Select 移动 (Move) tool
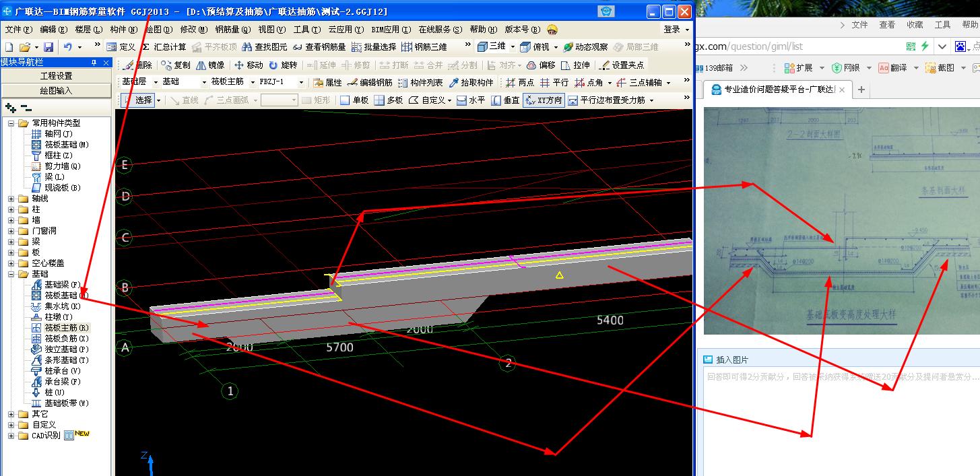The height and width of the screenshot is (476, 980). [x=249, y=65]
